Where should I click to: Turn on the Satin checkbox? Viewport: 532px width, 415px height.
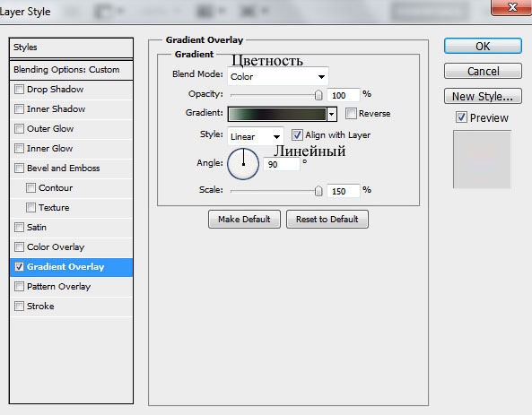point(19,227)
